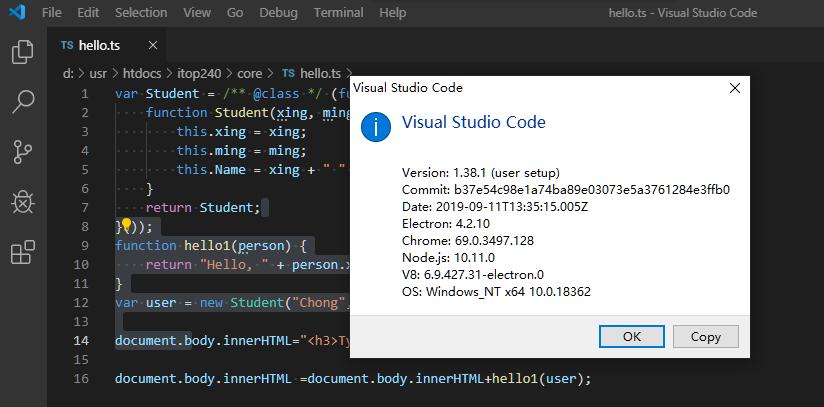The width and height of the screenshot is (824, 407).
Task: Click the 'itop240' breadcrumb segment
Action: click(199, 74)
